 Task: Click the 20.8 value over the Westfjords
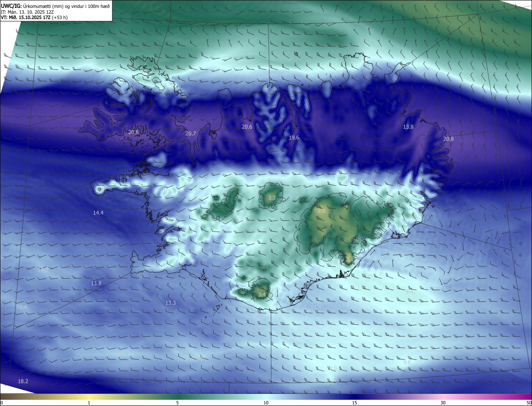[x=133, y=132]
